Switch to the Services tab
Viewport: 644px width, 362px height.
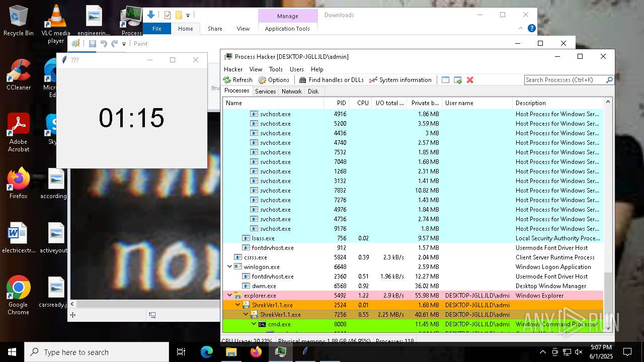click(x=265, y=92)
